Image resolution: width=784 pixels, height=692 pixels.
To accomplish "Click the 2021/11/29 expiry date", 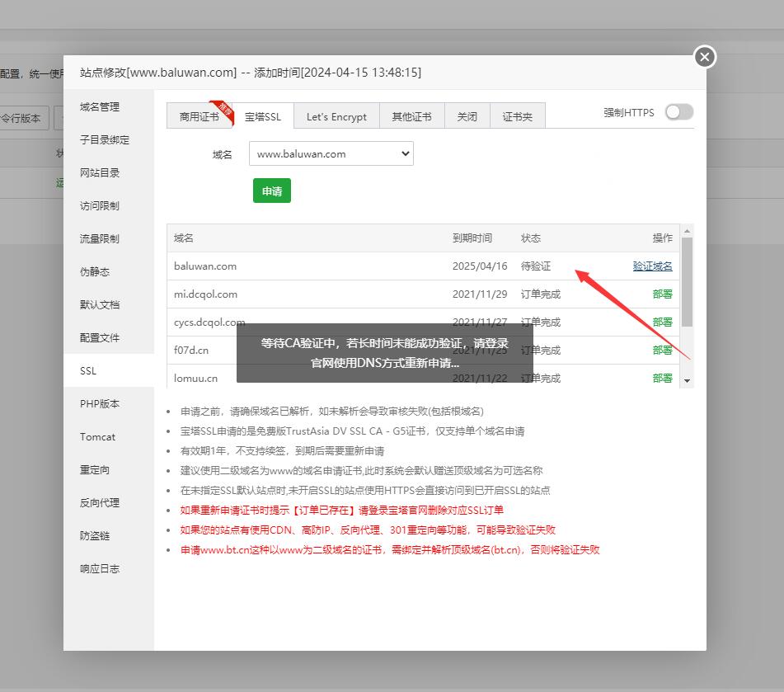I will 480,294.
